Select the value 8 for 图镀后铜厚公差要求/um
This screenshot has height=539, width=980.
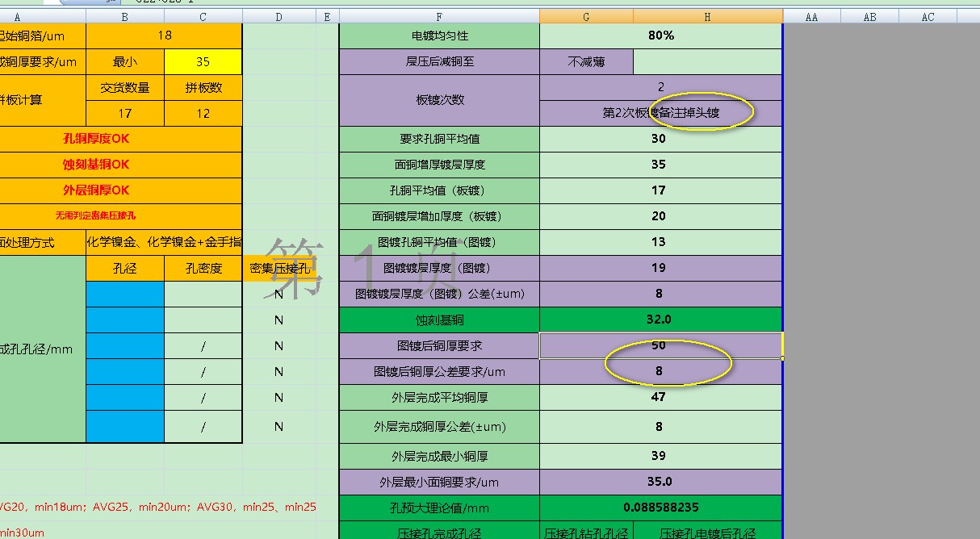point(661,371)
